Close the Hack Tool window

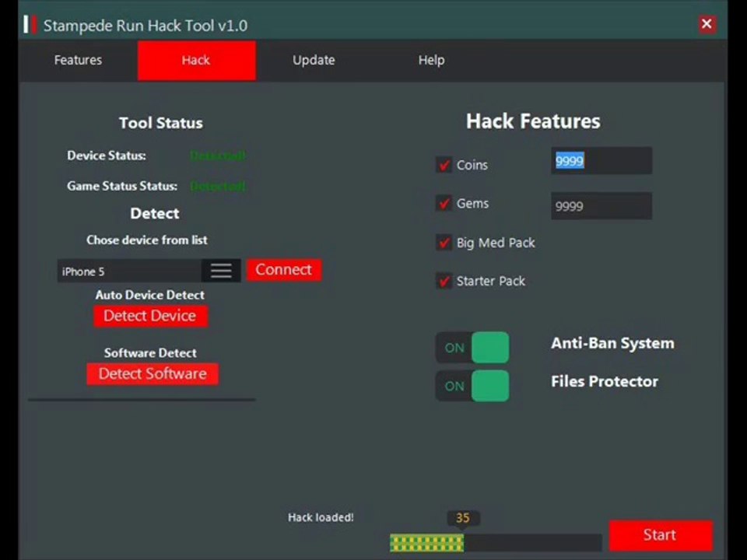click(x=707, y=24)
